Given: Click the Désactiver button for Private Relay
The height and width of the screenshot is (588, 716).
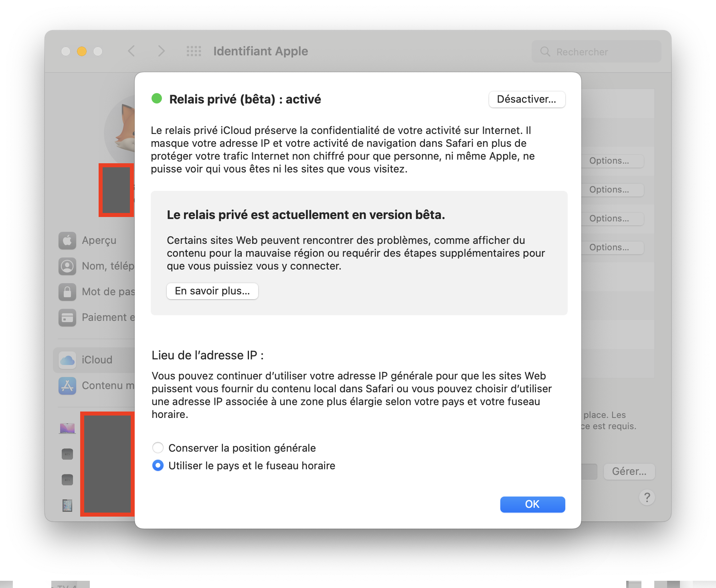Looking at the screenshot, I should (x=527, y=99).
